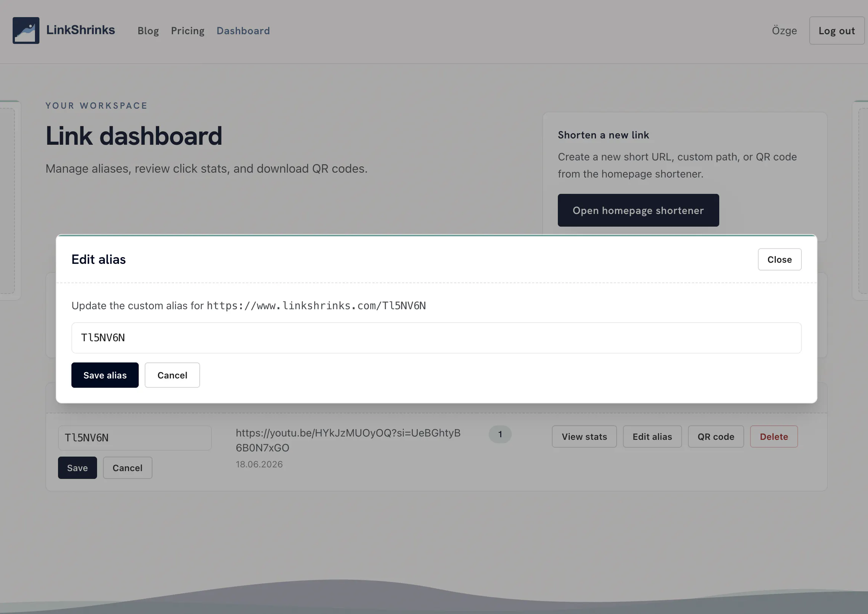
Task: Save alias in the dialog
Action: [x=105, y=375]
